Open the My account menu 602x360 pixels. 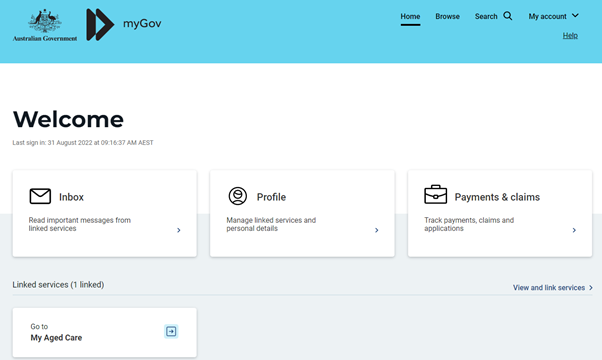(547, 17)
